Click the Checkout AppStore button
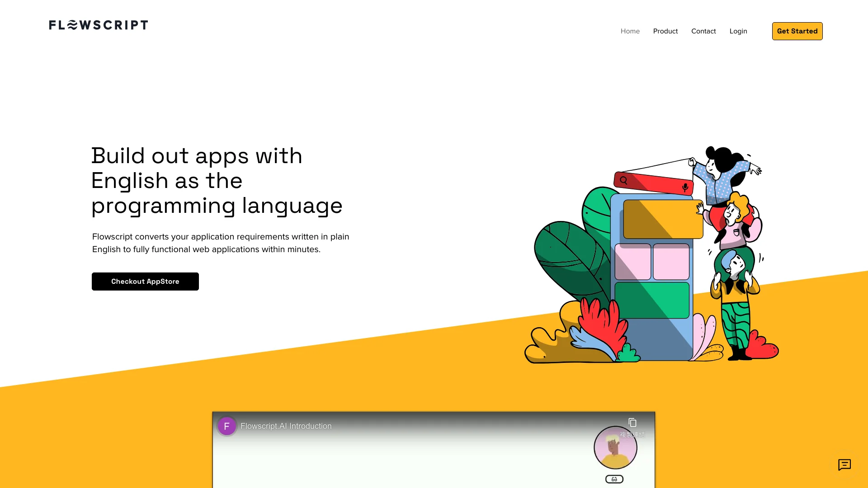This screenshot has width=868, height=488. (145, 281)
